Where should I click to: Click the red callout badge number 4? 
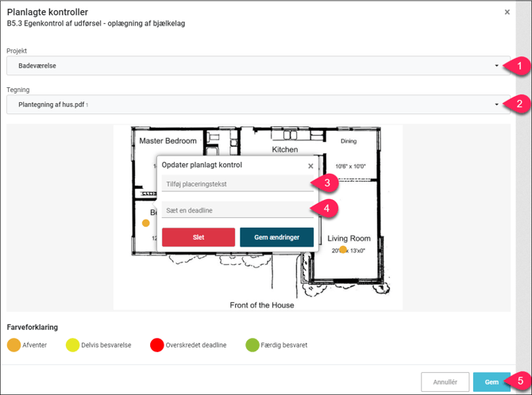326,209
